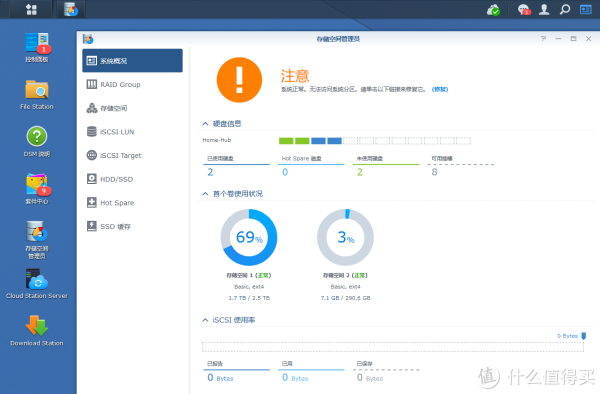Open the Hot Spare section
600x394 pixels.
pos(132,203)
